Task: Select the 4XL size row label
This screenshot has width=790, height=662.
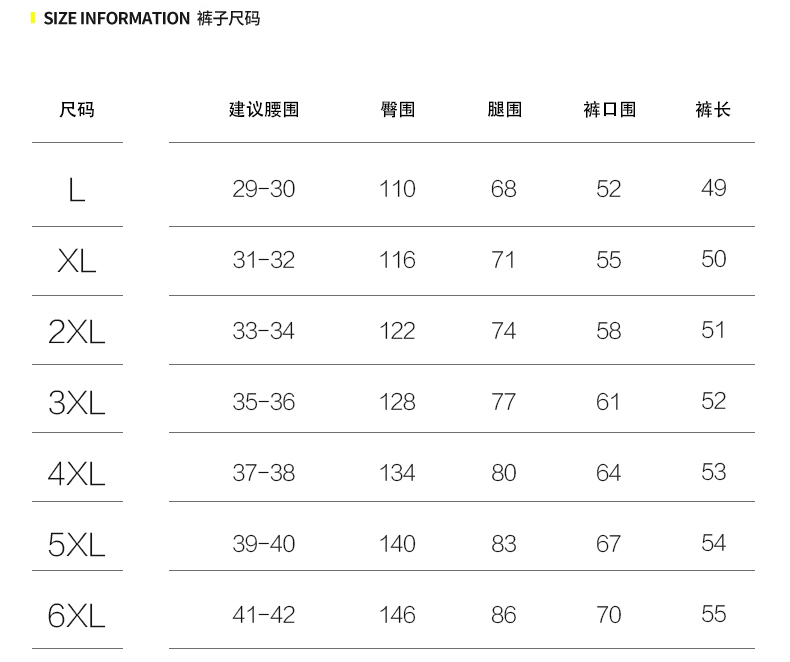Action: [77, 473]
